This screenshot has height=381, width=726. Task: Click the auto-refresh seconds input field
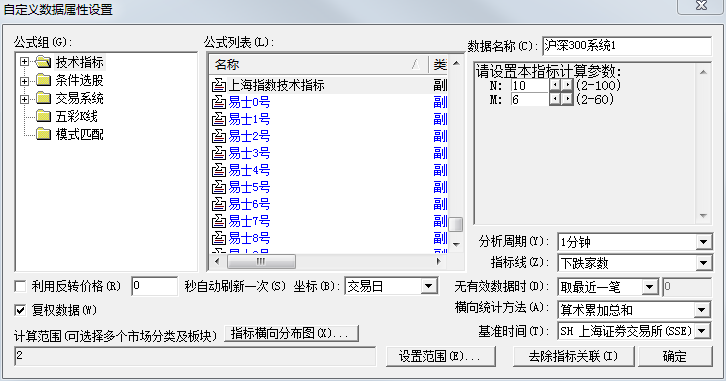154,286
